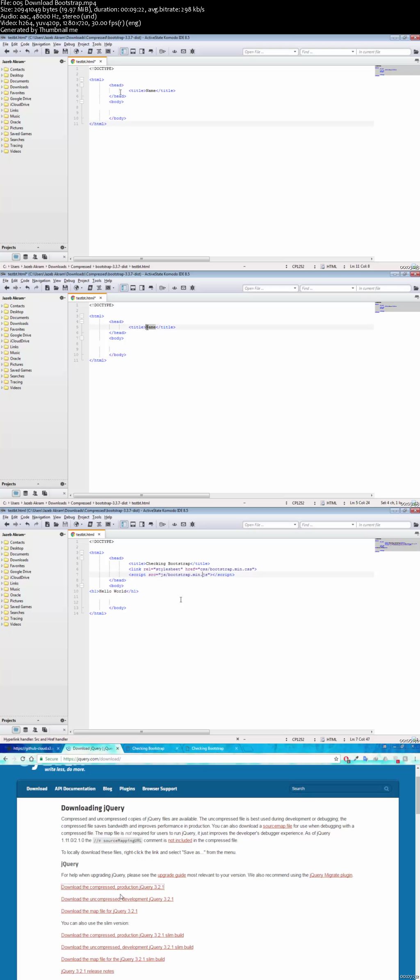Expand Google Drive folder in top frame tree
Screen dimensions: 420x980
coord(2,99)
